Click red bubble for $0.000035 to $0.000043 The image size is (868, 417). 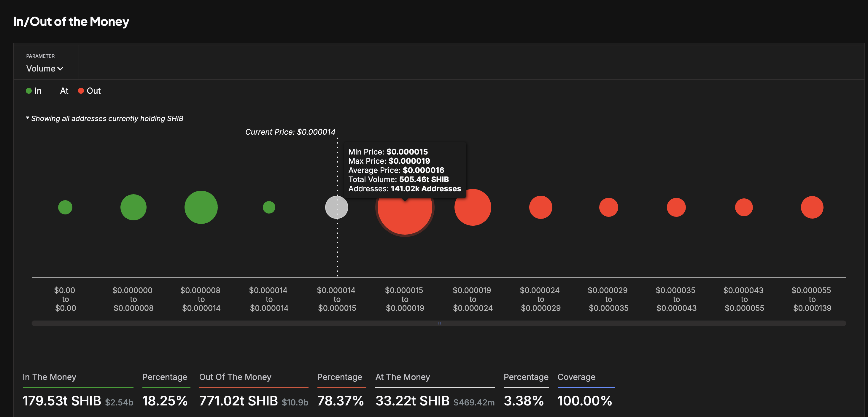pyautogui.click(x=676, y=207)
